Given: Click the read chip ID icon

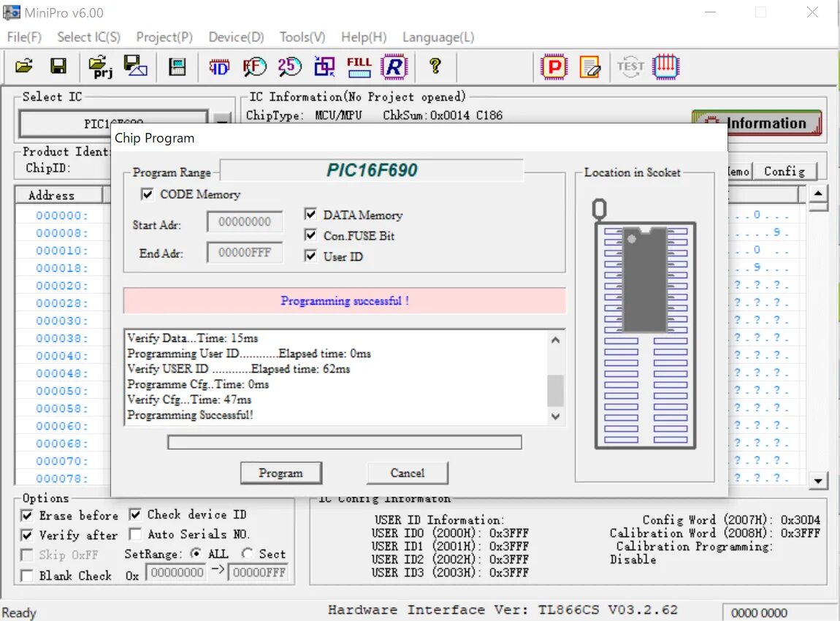Looking at the screenshot, I should [x=218, y=67].
